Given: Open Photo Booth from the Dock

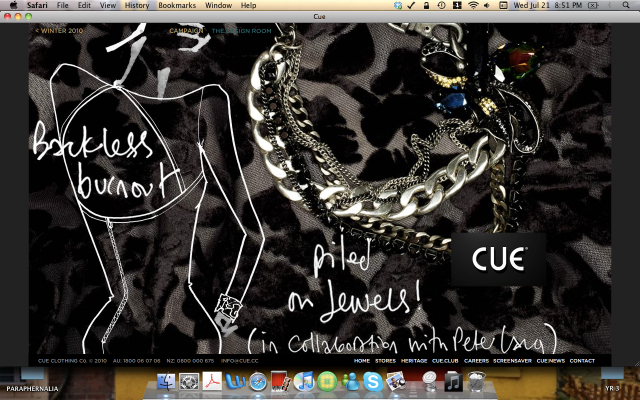Looking at the screenshot, I should (x=281, y=382).
